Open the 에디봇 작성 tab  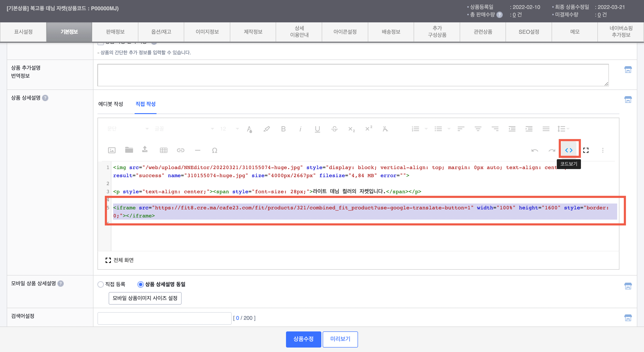110,104
